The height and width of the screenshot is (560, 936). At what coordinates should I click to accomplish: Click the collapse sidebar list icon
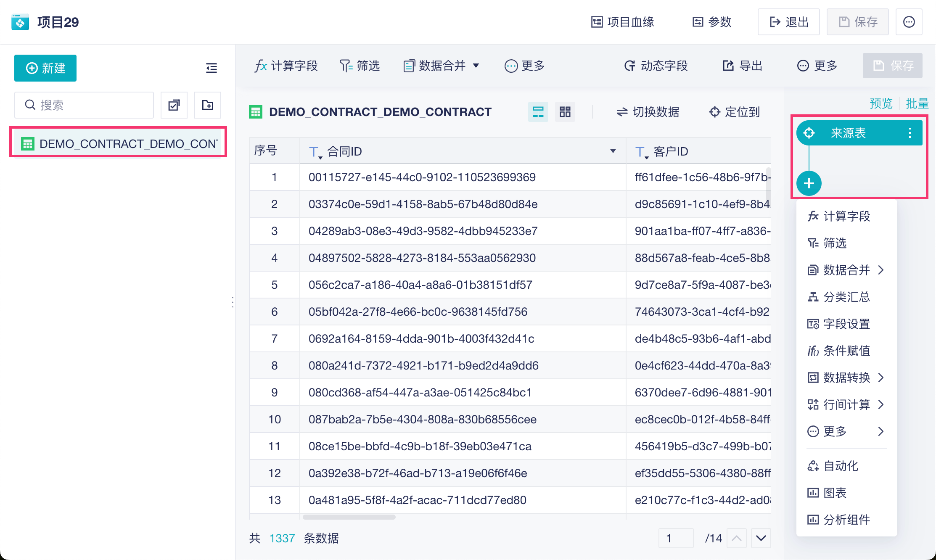[x=212, y=68]
